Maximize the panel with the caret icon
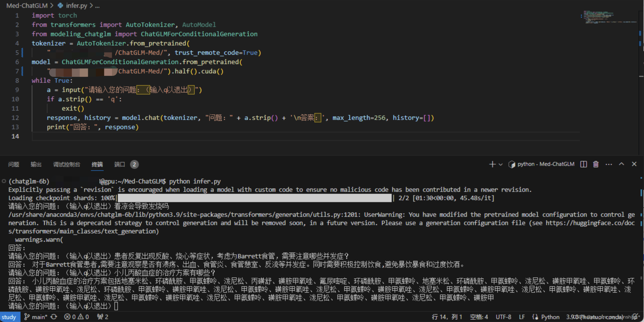 pyautogui.click(x=622, y=164)
